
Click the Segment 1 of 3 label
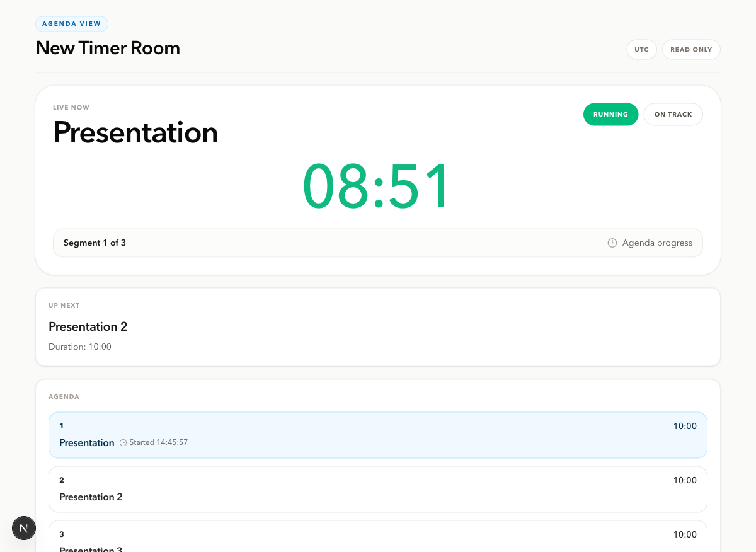94,243
